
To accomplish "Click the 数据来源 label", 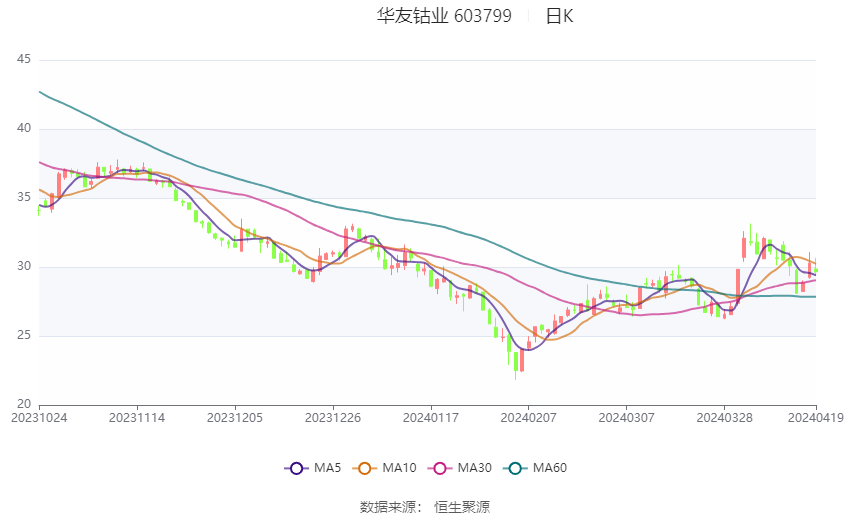I will [x=388, y=507].
